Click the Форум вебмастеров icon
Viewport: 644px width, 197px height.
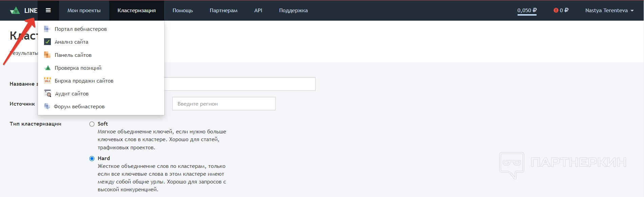tap(47, 107)
